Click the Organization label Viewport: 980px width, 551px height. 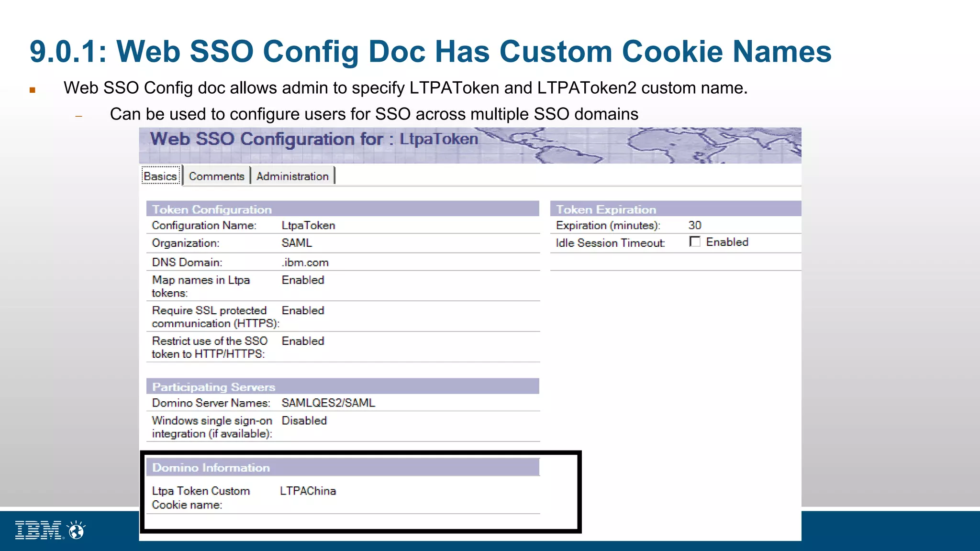pos(186,243)
